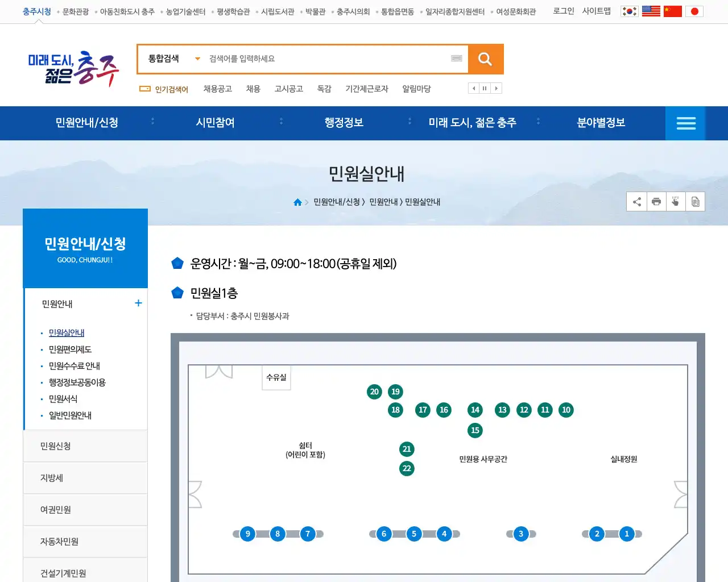This screenshot has height=582, width=728.
Task: Show previous popular keyword with left arrow
Action: 474,88
